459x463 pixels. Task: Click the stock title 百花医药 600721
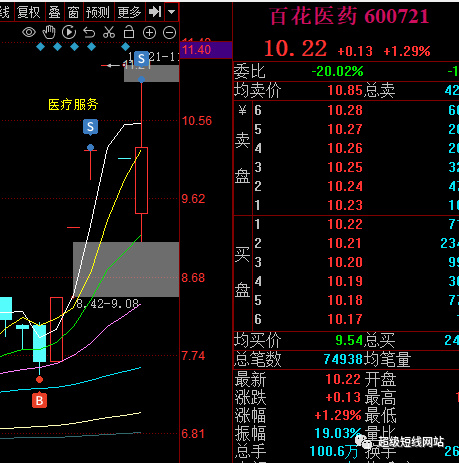pos(349,16)
